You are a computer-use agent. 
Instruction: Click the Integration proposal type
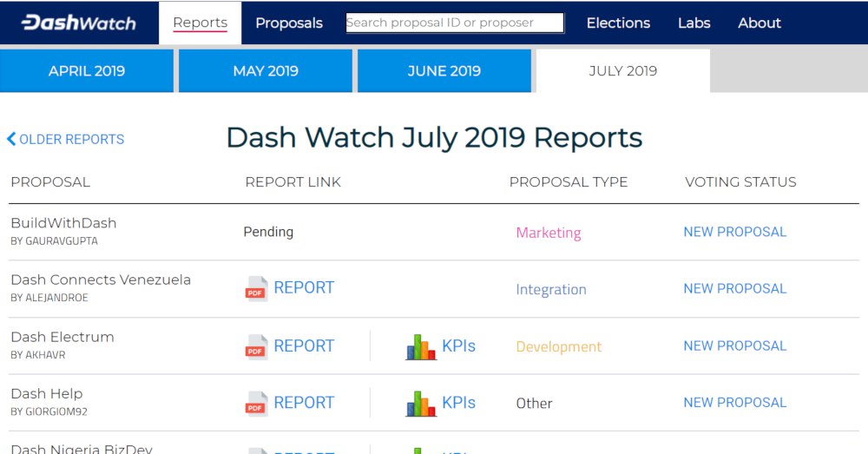[551, 290]
